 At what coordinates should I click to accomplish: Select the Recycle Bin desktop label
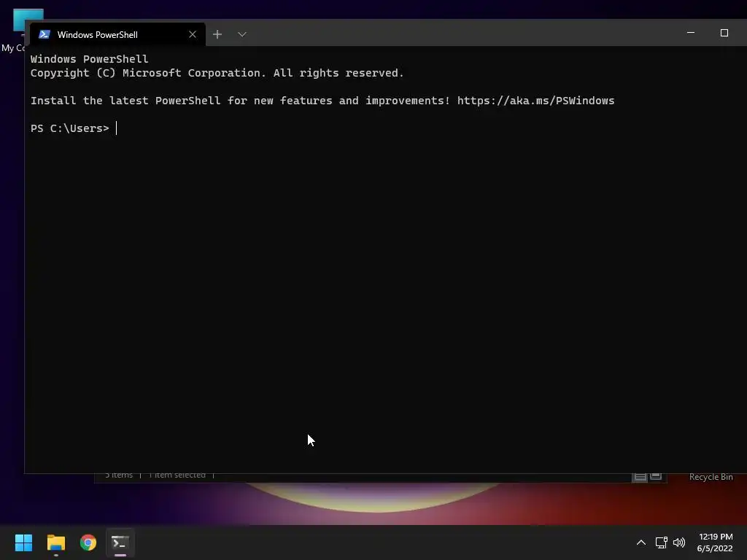(711, 477)
